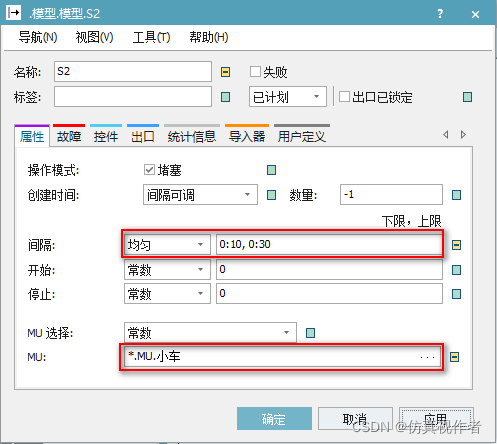The height and width of the screenshot is (444, 497).
Task: Open the 已计划 status dropdown
Action: click(288, 97)
